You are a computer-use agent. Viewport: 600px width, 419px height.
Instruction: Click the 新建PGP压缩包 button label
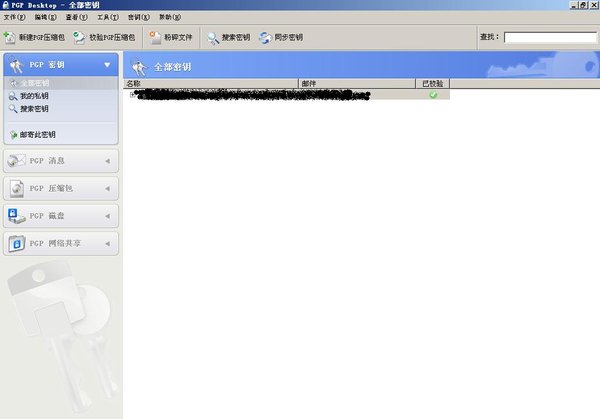pos(42,37)
